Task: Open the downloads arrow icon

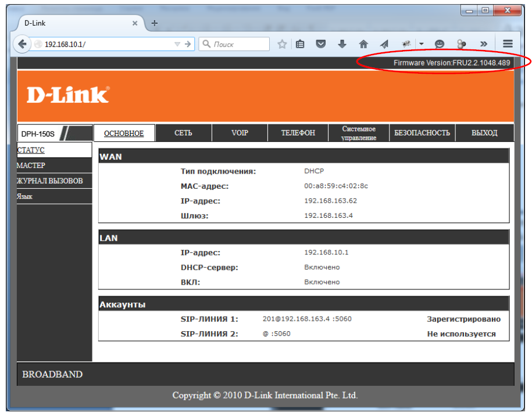Action: coord(342,44)
